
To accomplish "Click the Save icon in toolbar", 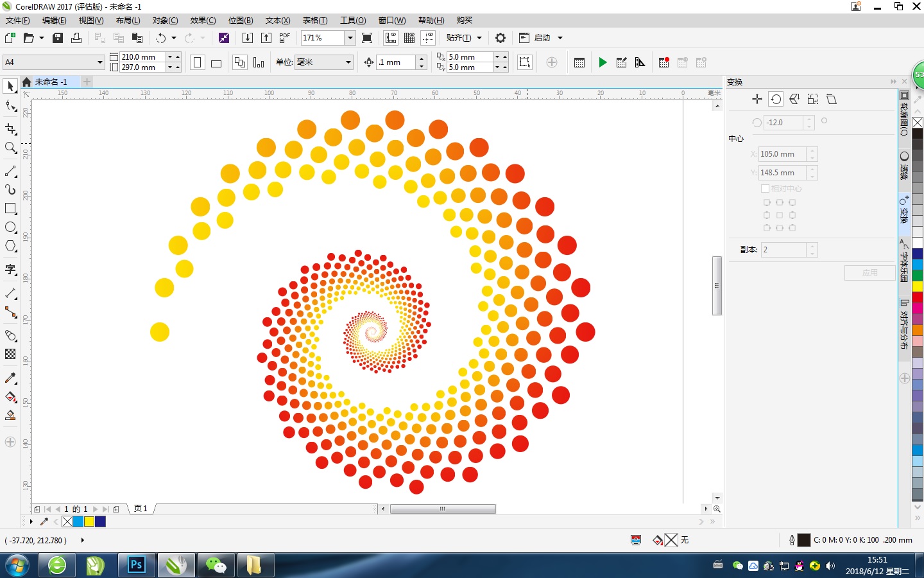I will pos(58,38).
